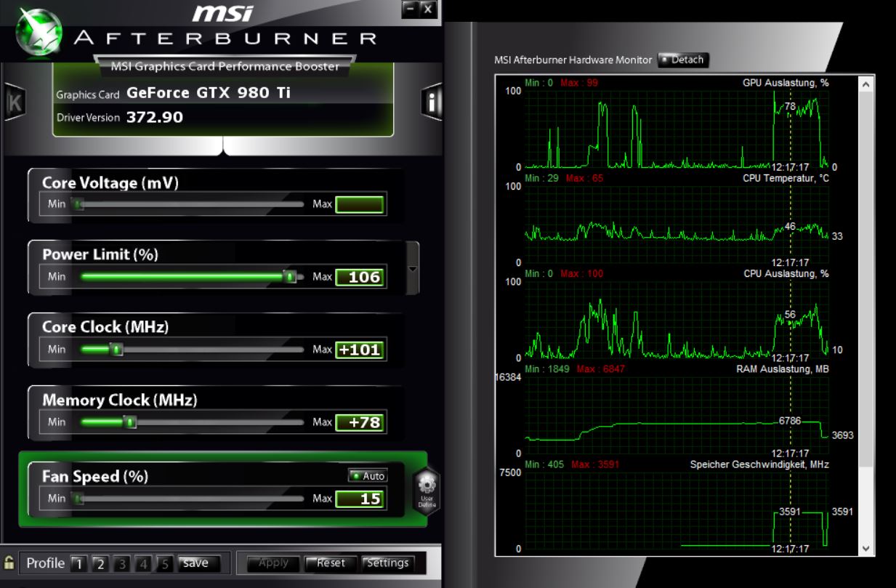Image resolution: width=896 pixels, height=588 pixels.
Task: Open Kombustor via the K side button
Action: (x=14, y=103)
